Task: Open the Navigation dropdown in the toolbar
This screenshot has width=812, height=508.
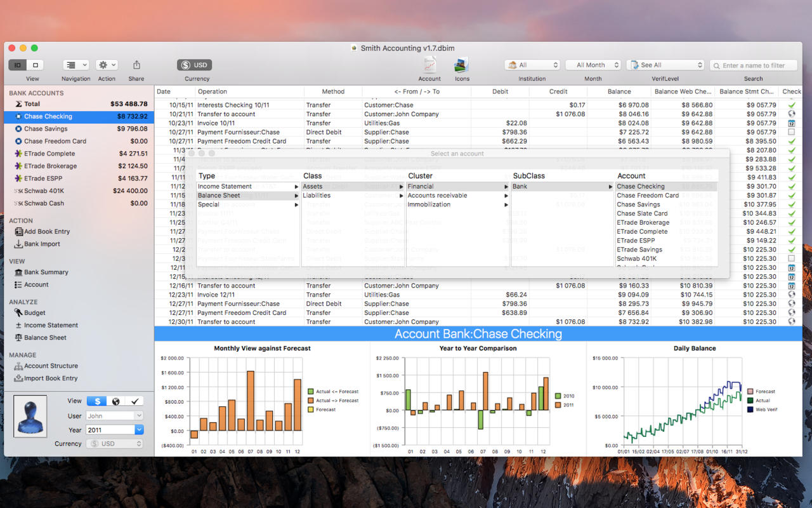Action: coord(75,65)
